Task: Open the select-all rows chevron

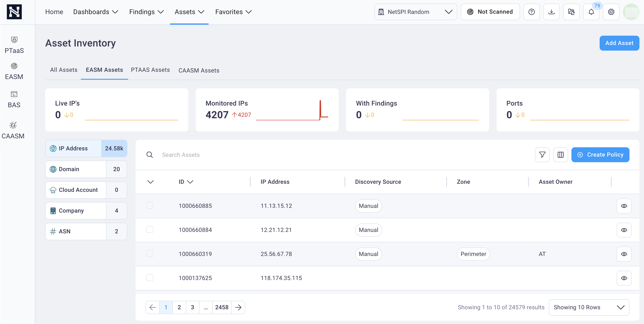Action: point(150,182)
